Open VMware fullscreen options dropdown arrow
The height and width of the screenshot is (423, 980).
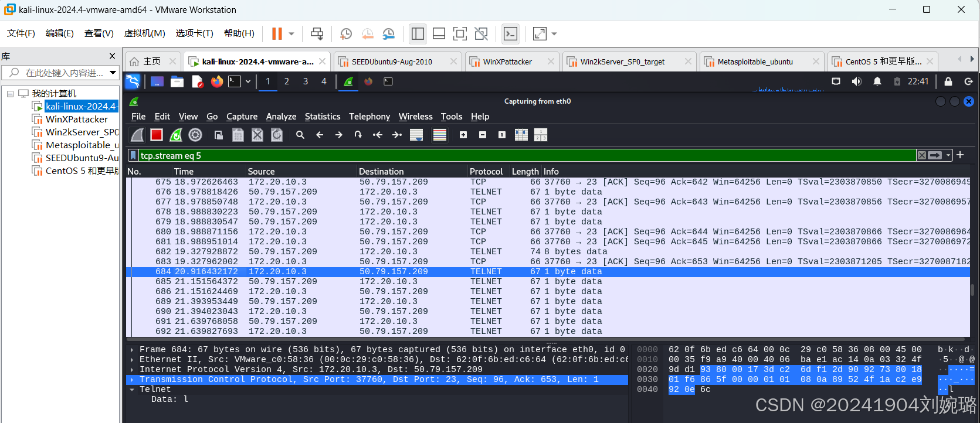click(554, 34)
